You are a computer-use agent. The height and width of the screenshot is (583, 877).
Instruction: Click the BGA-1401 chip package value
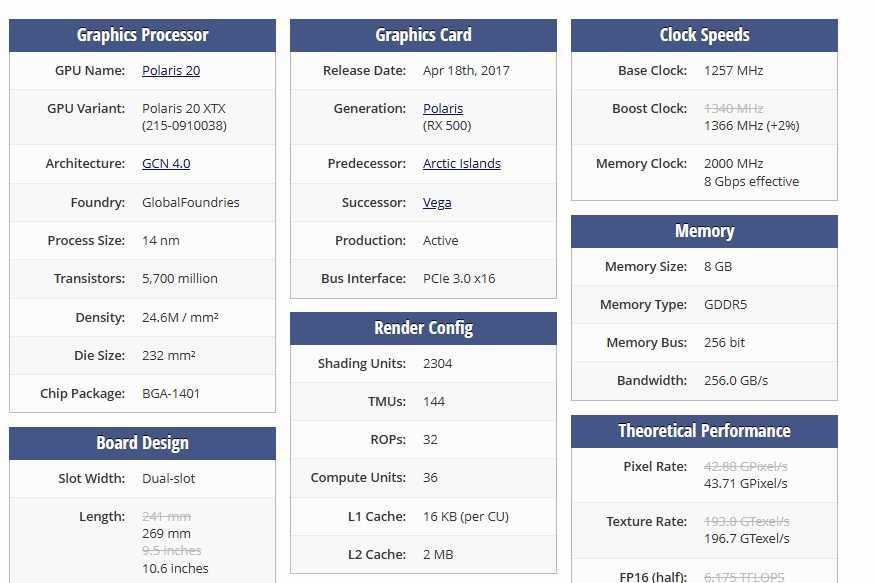[171, 394]
